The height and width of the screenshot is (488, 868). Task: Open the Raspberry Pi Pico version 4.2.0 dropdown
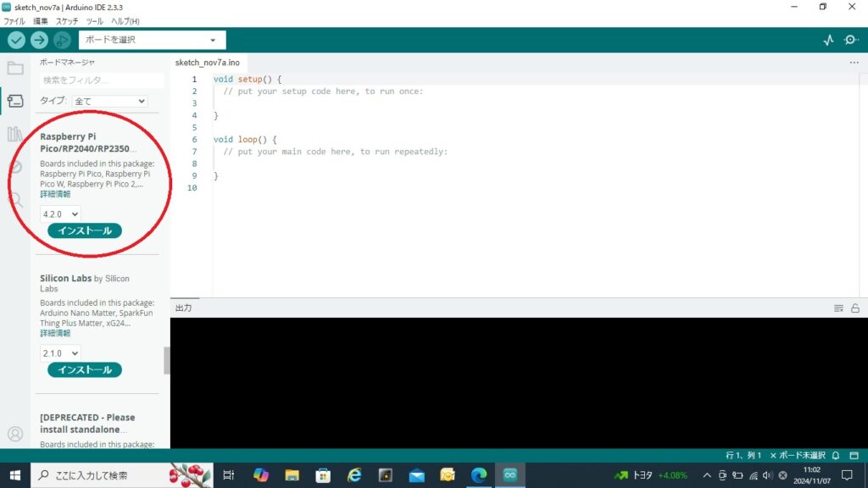pos(60,214)
